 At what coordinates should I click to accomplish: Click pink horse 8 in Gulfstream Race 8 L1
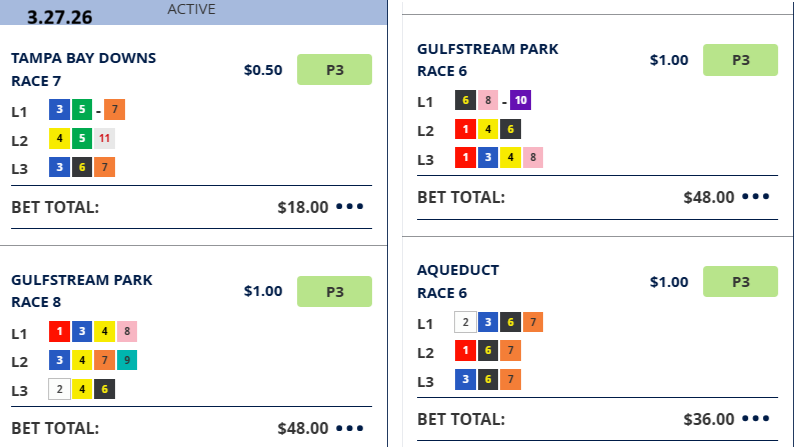click(126, 331)
